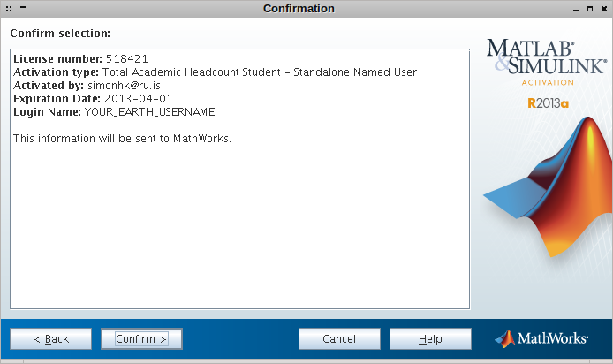613x364 pixels.
Task: Click the MathWorks logo
Action: [x=541, y=338]
